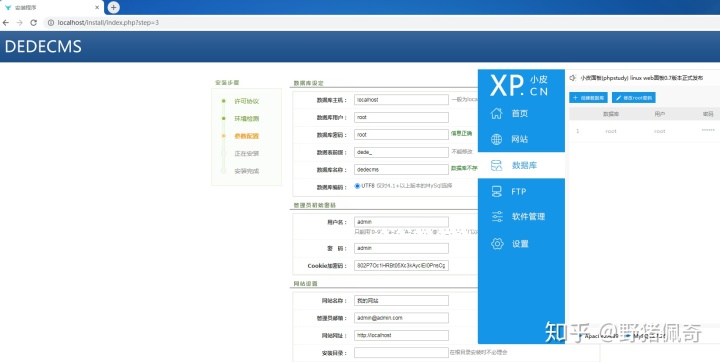
Task: Reload the install page
Action: point(34,23)
